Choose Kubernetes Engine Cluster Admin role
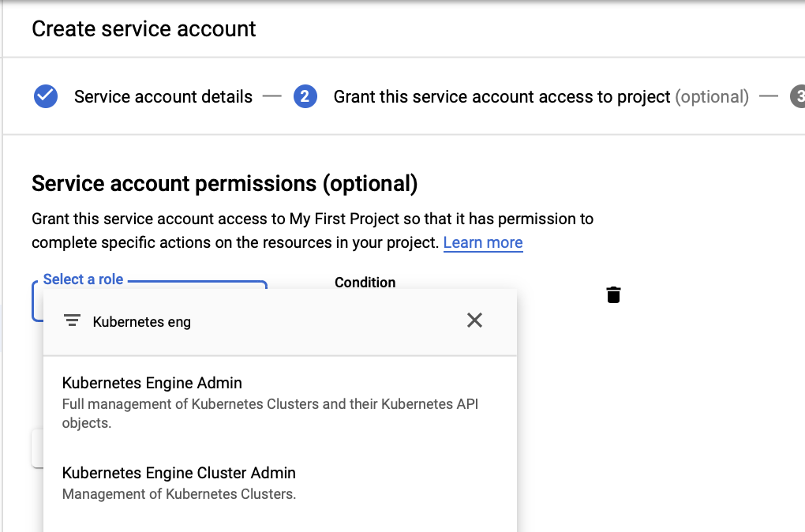 click(x=280, y=483)
